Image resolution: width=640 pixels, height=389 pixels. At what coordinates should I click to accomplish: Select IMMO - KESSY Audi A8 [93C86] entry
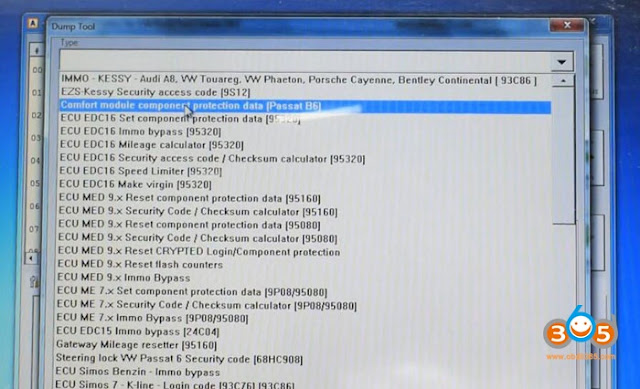(299, 80)
